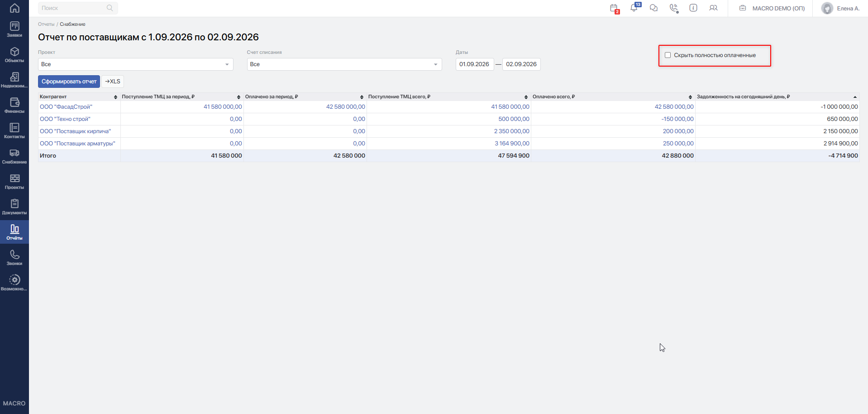Open ООО "ФасадСтрой" contractor link
Image resolution: width=868 pixels, height=414 pixels.
66,107
